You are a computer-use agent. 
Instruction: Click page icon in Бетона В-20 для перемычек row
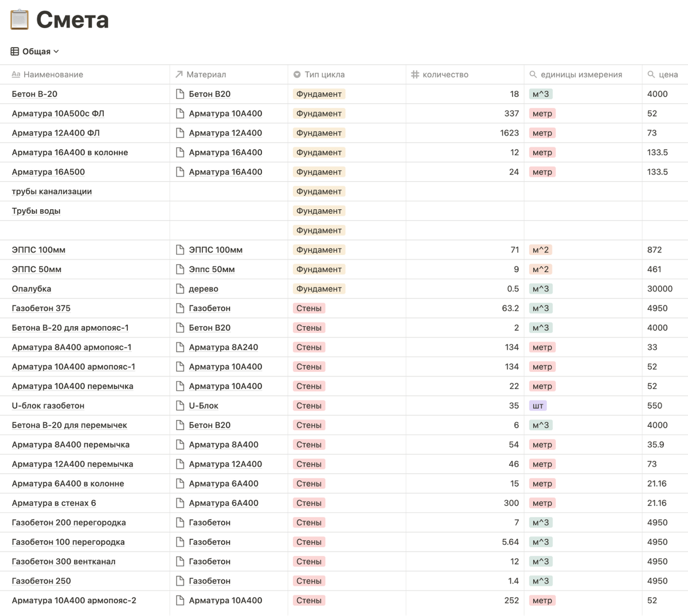pos(180,425)
